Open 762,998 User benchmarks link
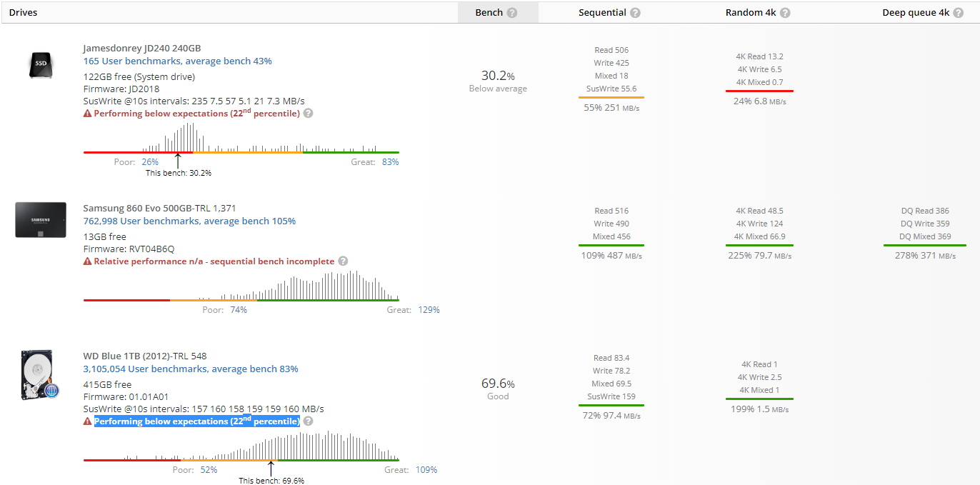 (189, 221)
